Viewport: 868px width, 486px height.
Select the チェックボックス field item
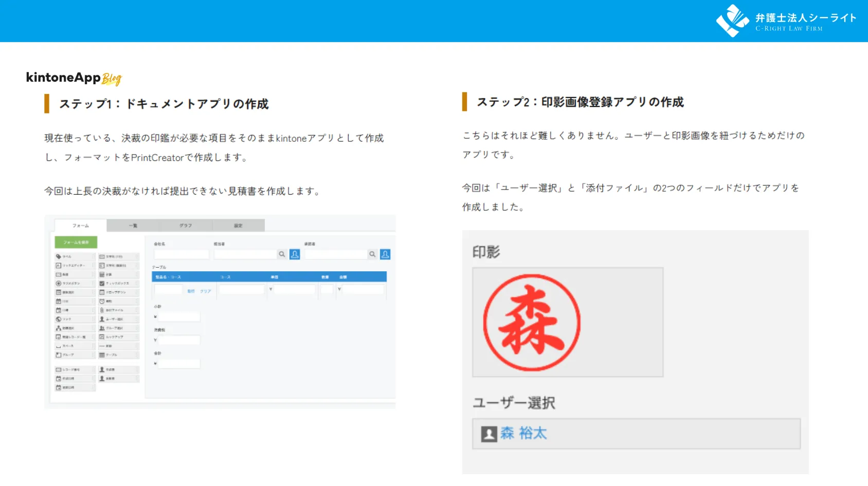pos(118,283)
